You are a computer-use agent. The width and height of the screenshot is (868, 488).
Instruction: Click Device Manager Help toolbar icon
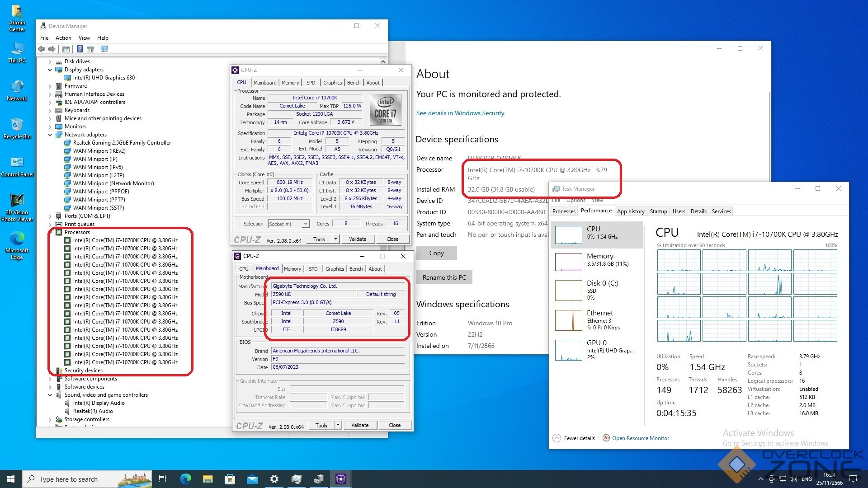(x=80, y=49)
